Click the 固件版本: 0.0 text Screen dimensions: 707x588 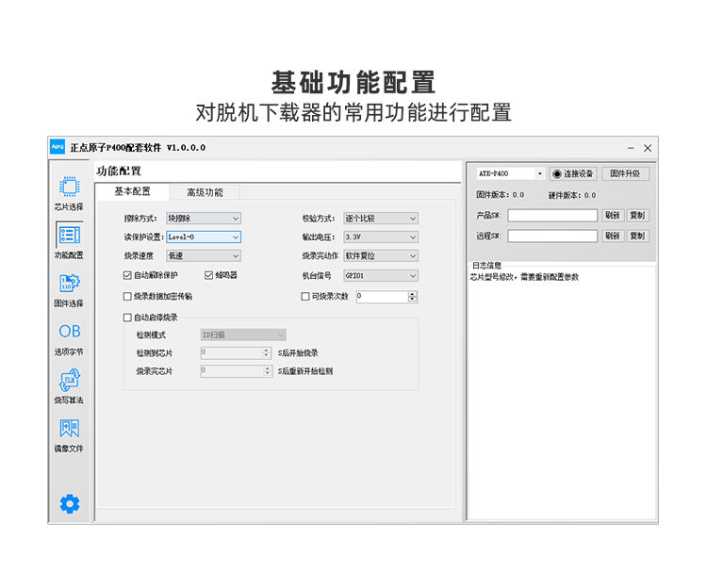(x=500, y=195)
